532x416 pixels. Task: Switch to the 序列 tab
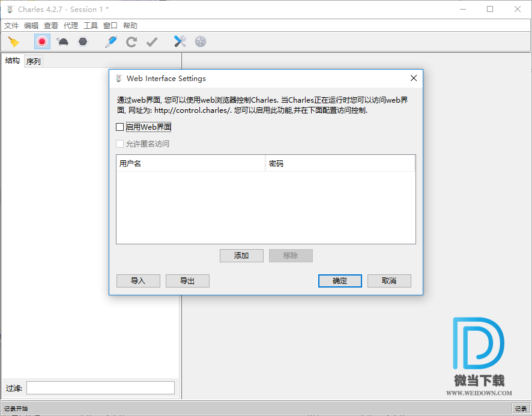33,61
